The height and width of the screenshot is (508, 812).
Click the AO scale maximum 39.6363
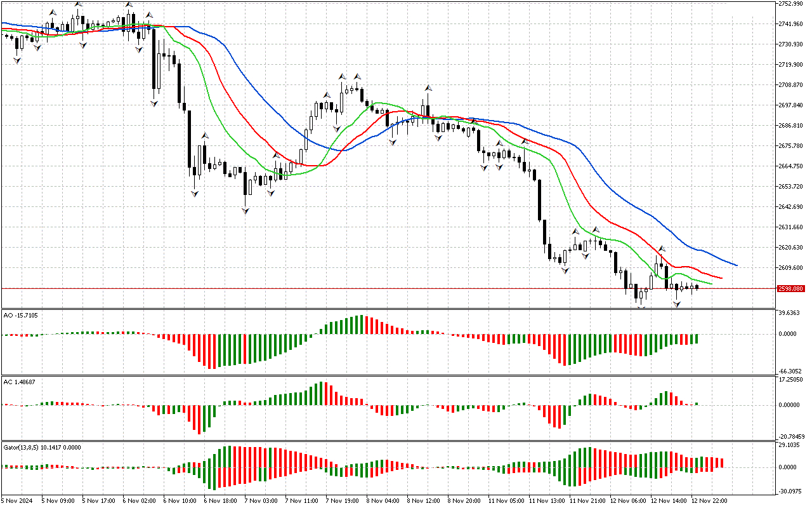[x=790, y=314]
